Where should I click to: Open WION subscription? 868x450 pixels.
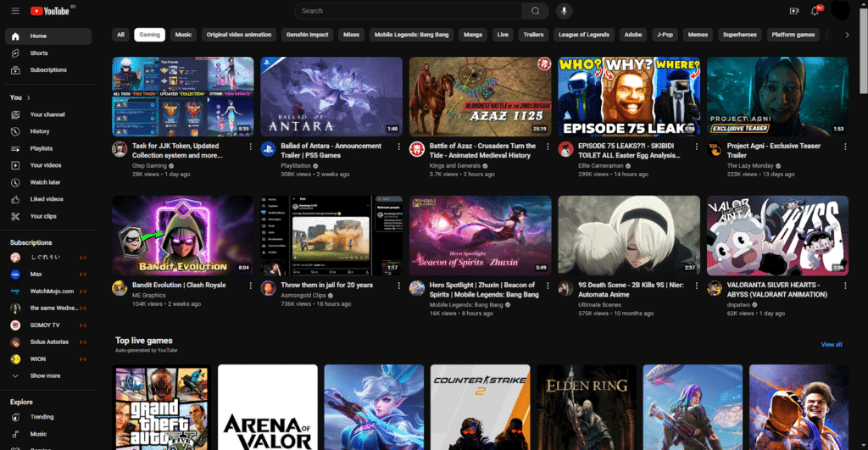click(48, 359)
